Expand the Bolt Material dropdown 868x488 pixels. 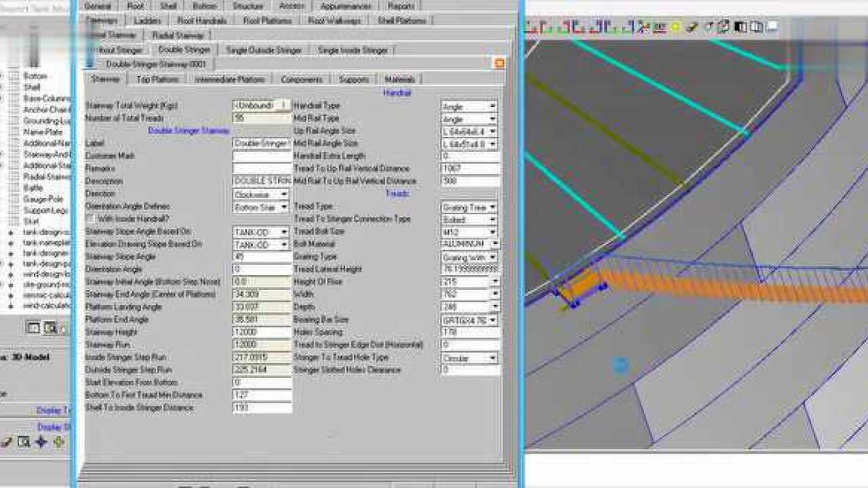[x=495, y=244]
